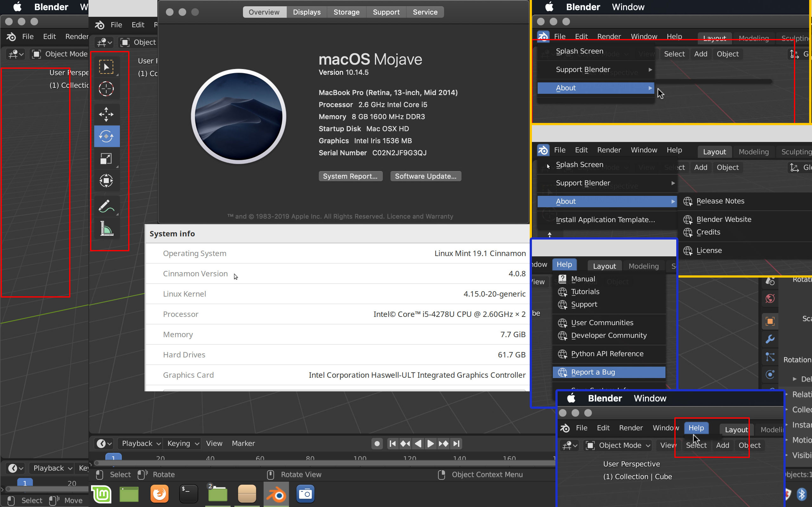Screen dimensions: 812x507
Task: Switch to Layout tab in Blender
Action: 714,38
